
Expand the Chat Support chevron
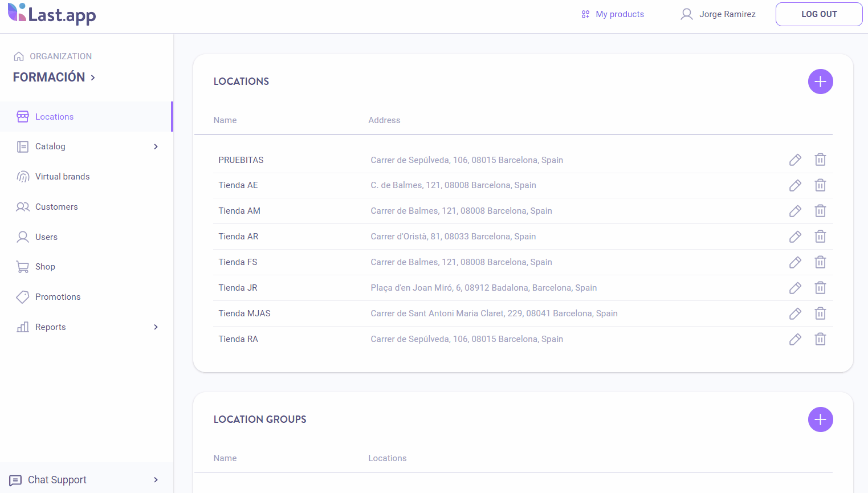[x=156, y=480]
